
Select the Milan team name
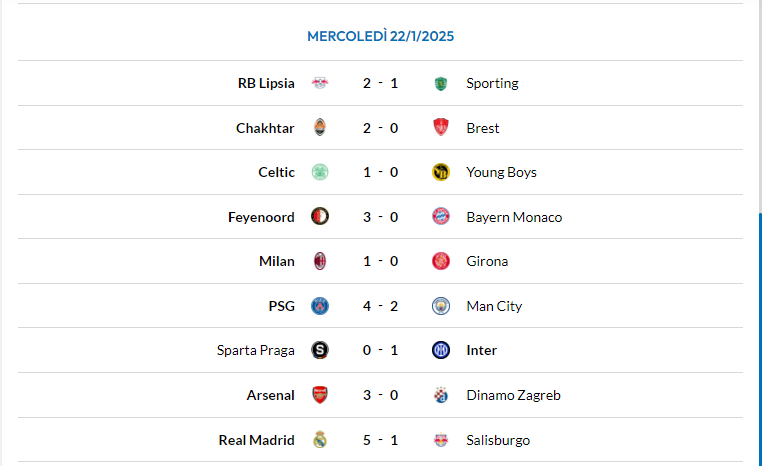point(277,261)
